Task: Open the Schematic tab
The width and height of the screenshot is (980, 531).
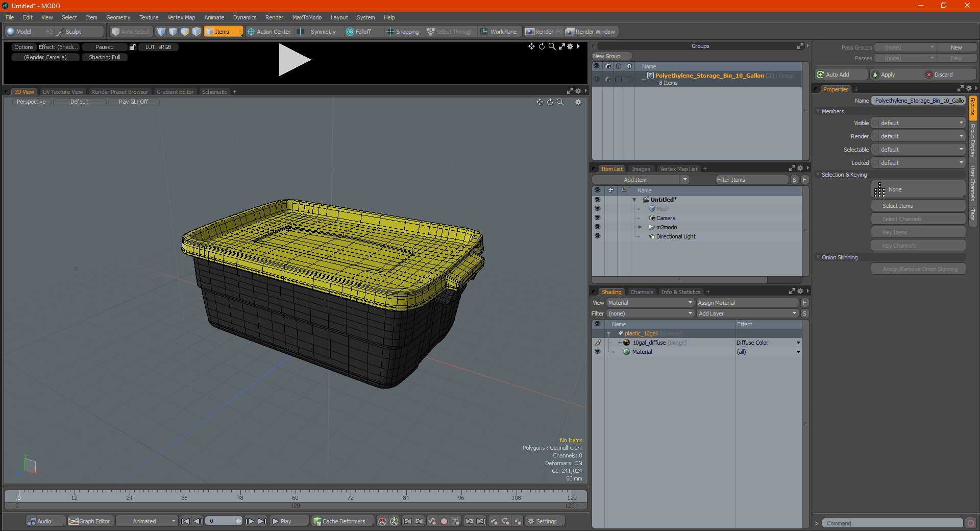Action: [x=214, y=92]
